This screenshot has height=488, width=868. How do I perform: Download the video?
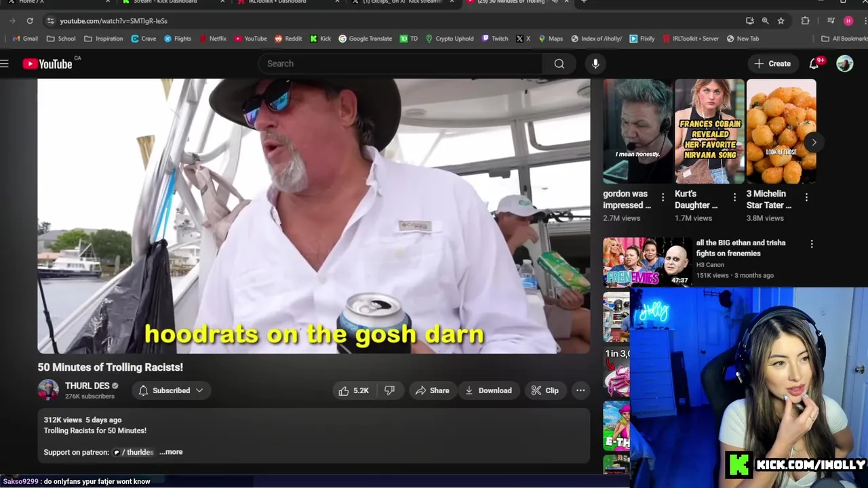(488, 390)
